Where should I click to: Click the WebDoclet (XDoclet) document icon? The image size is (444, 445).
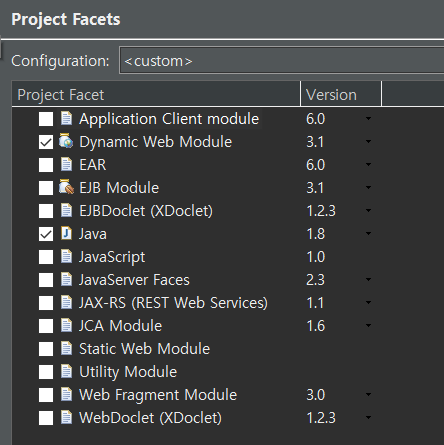(x=66, y=417)
